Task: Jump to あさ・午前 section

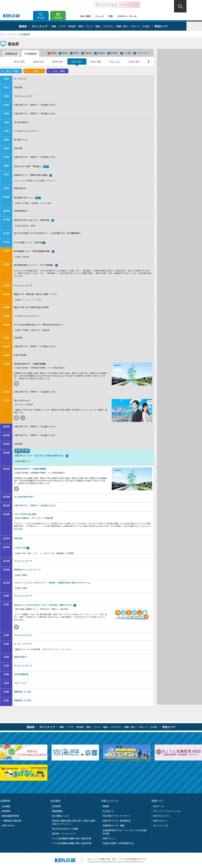Action: (11, 71)
